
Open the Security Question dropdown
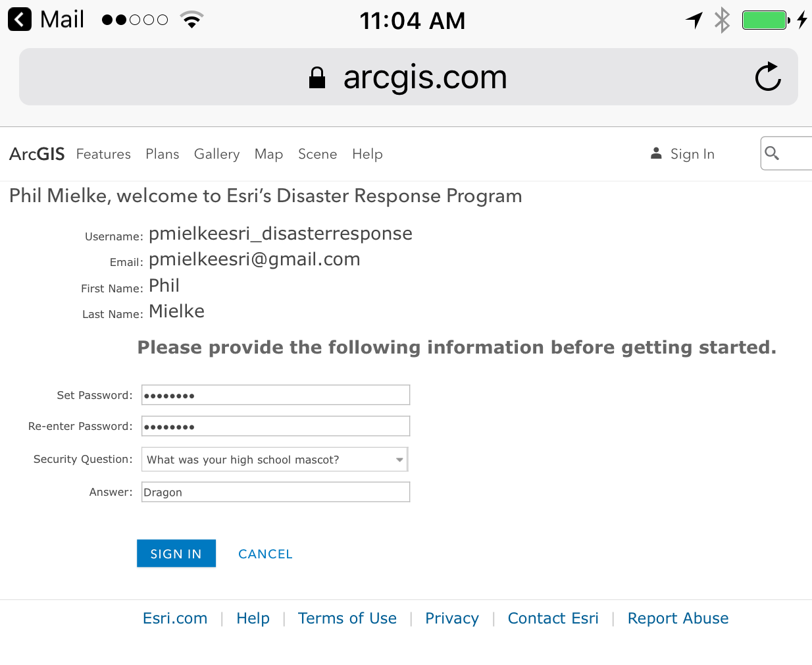point(275,459)
